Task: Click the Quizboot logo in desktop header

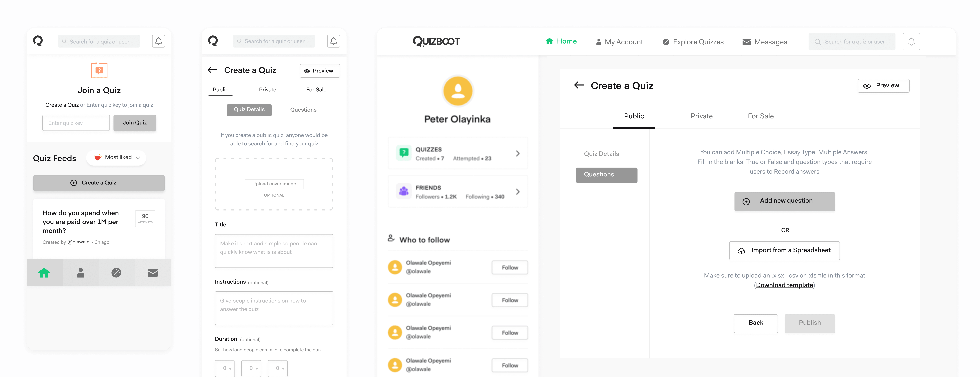Action: tap(436, 41)
